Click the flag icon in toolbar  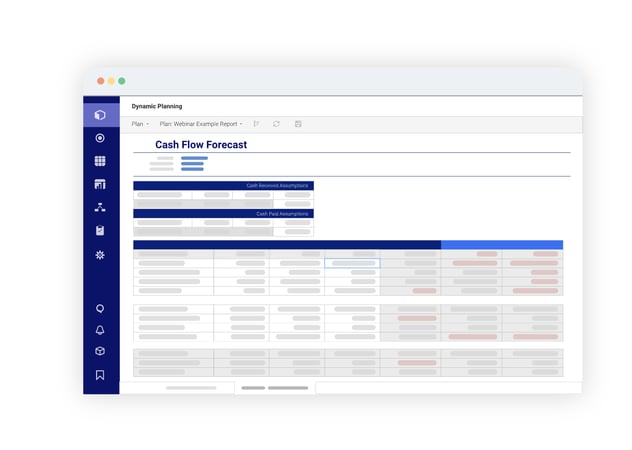coord(256,124)
